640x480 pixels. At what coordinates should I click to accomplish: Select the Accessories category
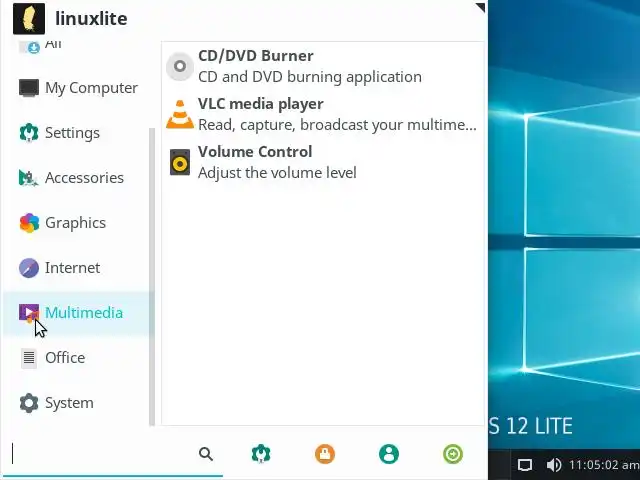77,178
